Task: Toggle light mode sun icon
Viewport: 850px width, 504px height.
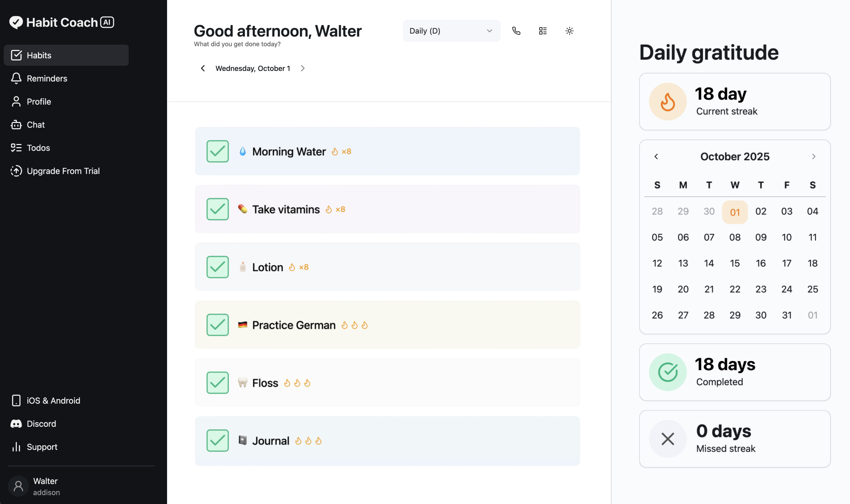Action: 569,31
